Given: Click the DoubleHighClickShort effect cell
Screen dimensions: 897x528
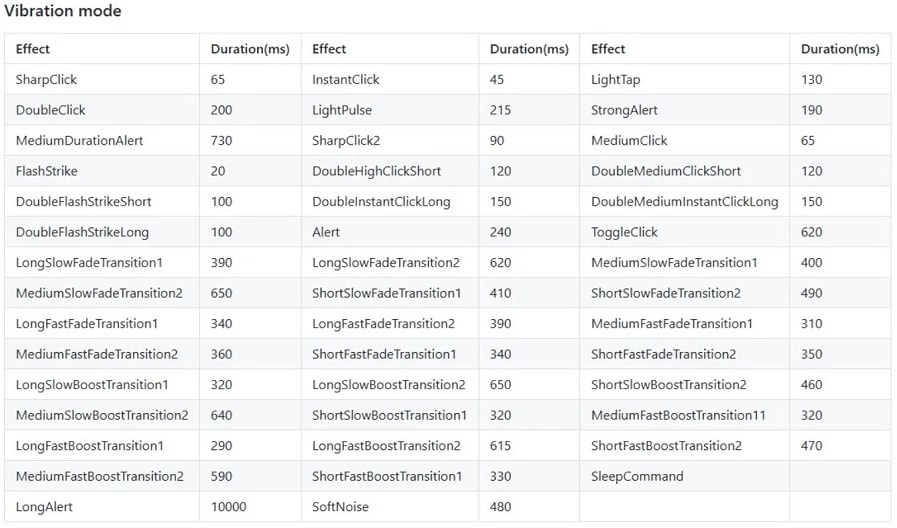Looking at the screenshot, I should click(377, 171).
